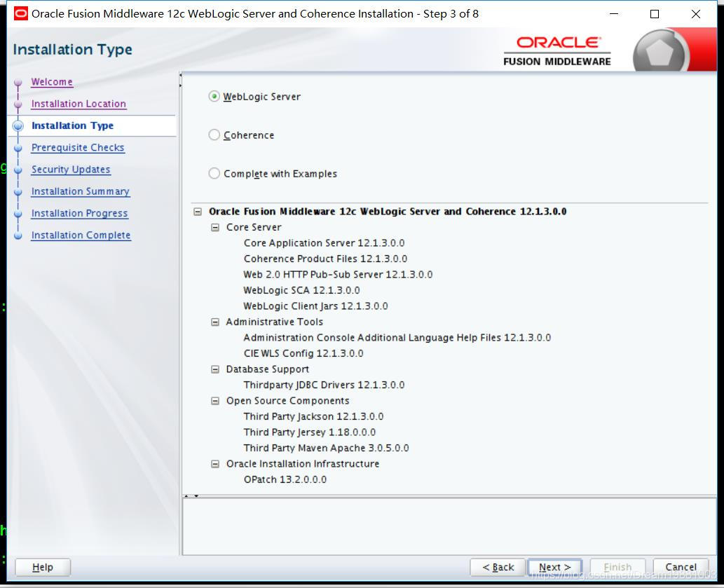The image size is (724, 588).
Task: Collapse the Administrative Tools tree node
Action: tap(215, 322)
